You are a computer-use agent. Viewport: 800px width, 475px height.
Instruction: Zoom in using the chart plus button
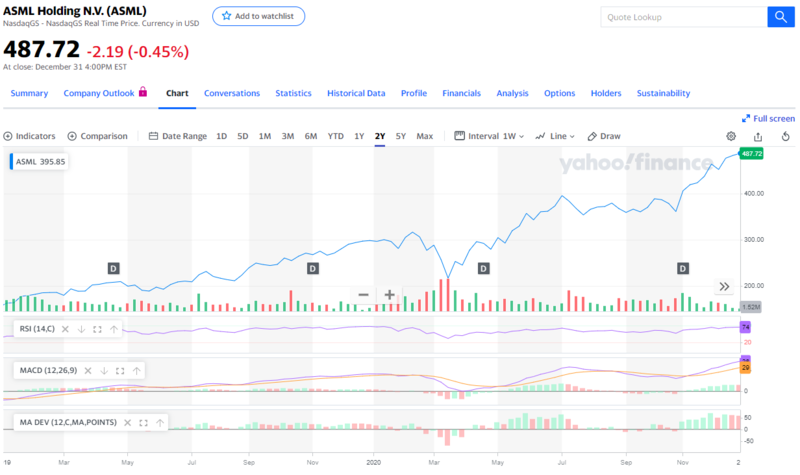(x=390, y=295)
